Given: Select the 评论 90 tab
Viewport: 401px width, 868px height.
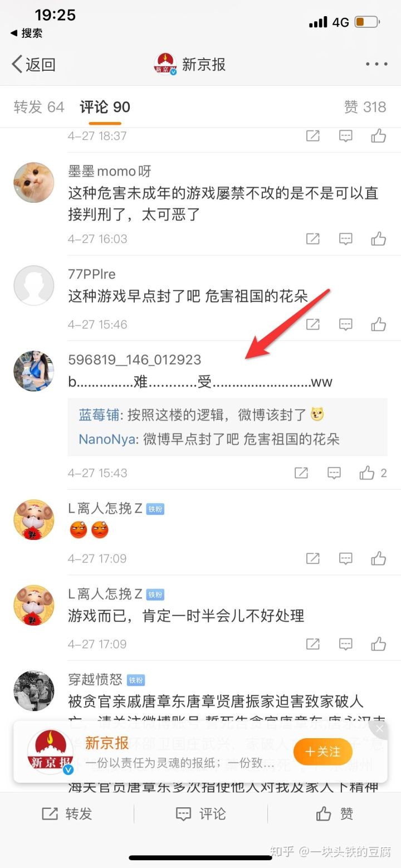Looking at the screenshot, I should [105, 107].
